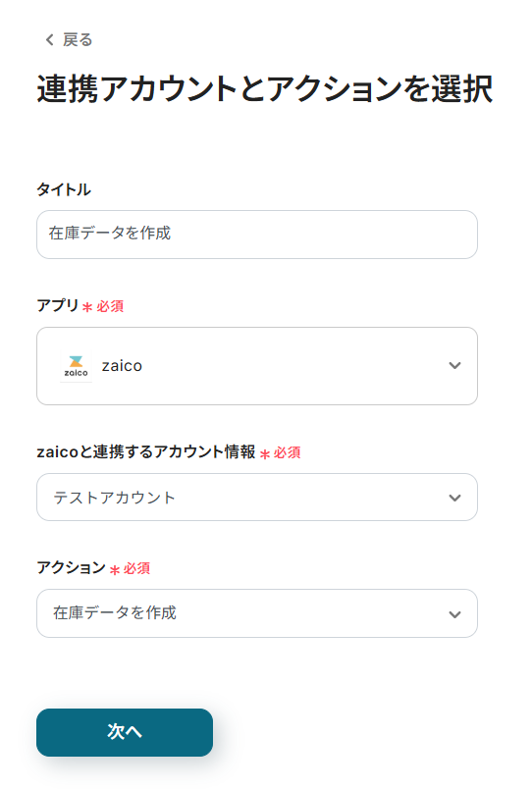The width and height of the screenshot is (532, 790).
Task: Open the 在庫データを作成 action dropdown
Action: pyautogui.click(x=257, y=613)
